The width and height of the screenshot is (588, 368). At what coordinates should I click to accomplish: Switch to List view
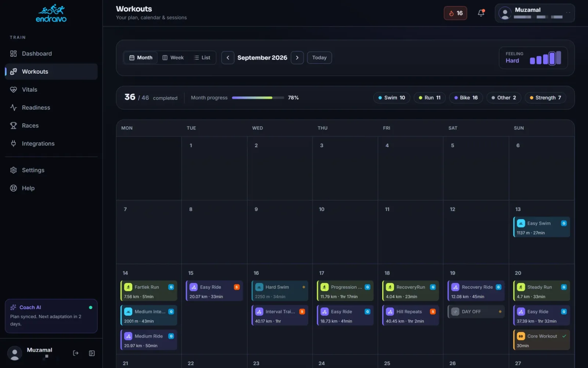[x=202, y=58]
